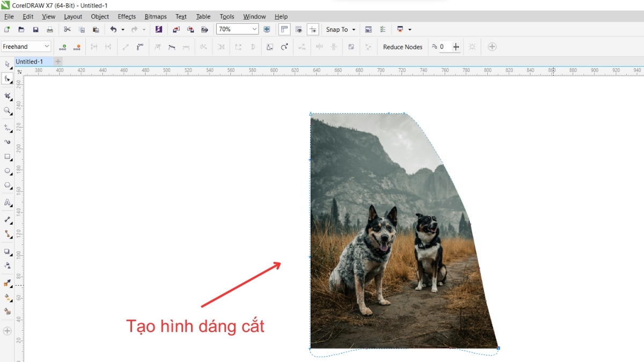644x362 pixels.
Task: Open the Undo history dropdown arrow
Action: pyautogui.click(x=123, y=29)
